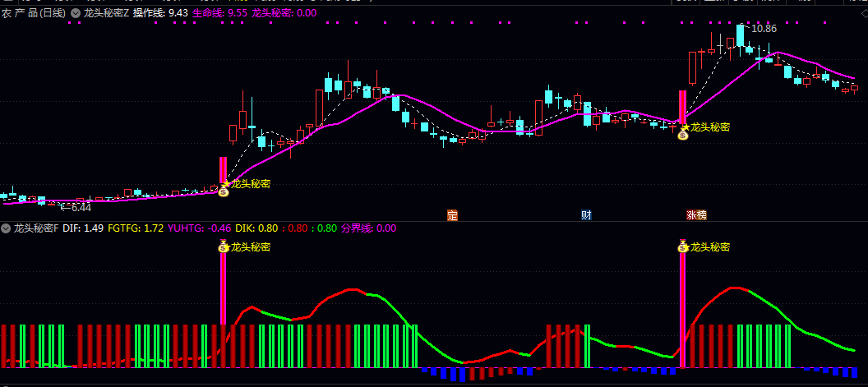Click the FGTFG: 1.72 value
This screenshot has height=387, width=868.
pyautogui.click(x=136, y=228)
